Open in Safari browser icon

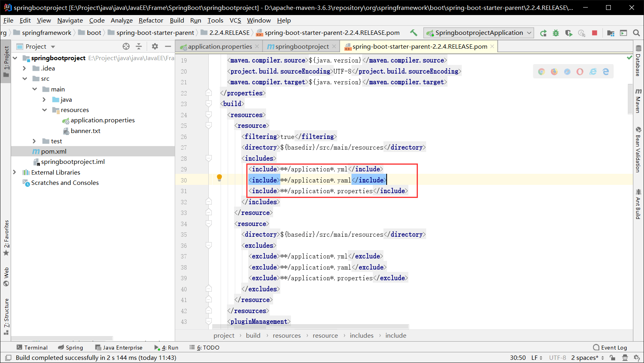pyautogui.click(x=567, y=72)
